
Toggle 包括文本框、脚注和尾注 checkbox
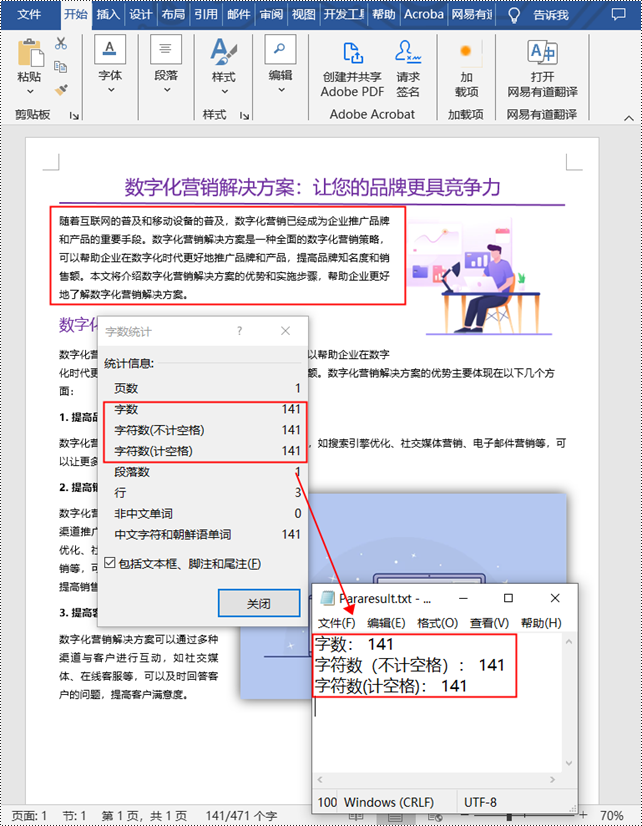(110, 563)
